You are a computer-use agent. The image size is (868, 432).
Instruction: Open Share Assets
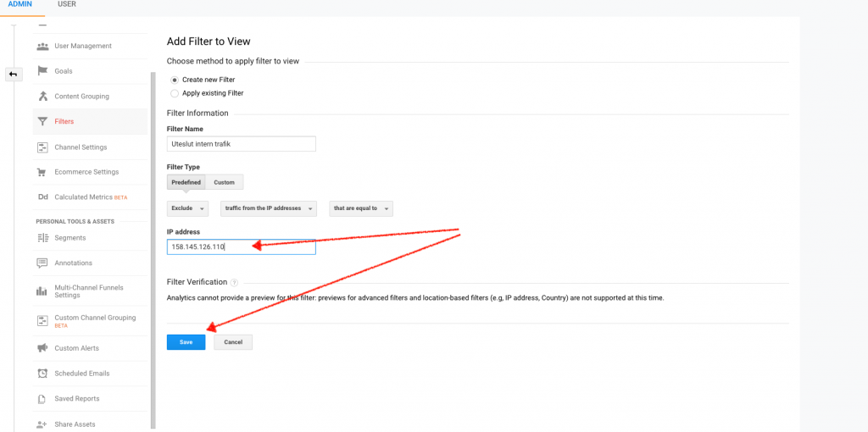(x=75, y=424)
